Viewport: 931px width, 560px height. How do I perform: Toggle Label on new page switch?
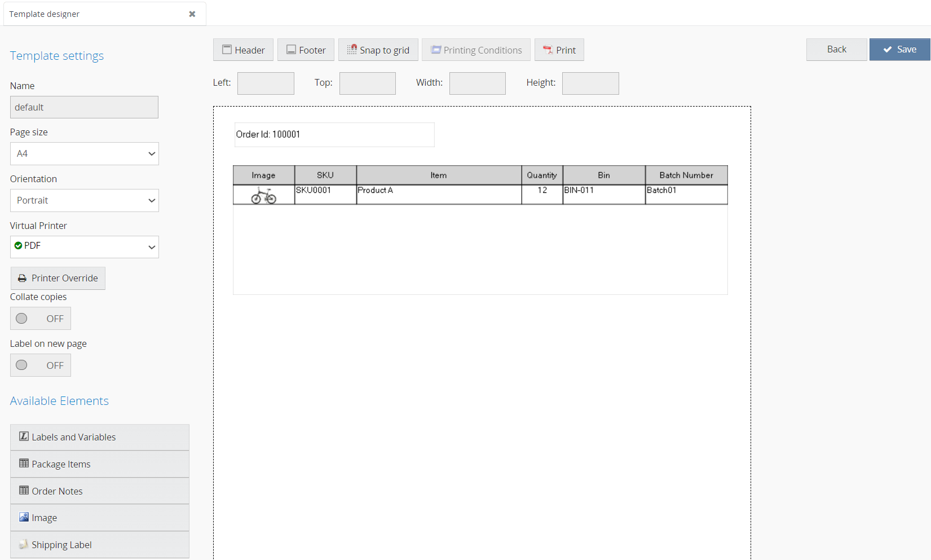pyautogui.click(x=41, y=365)
